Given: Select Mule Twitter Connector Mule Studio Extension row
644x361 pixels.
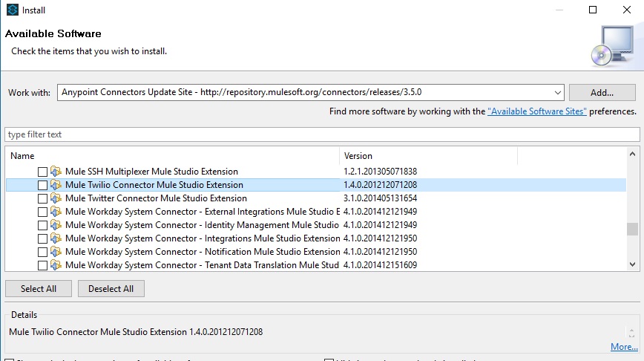Looking at the screenshot, I should click(156, 198).
